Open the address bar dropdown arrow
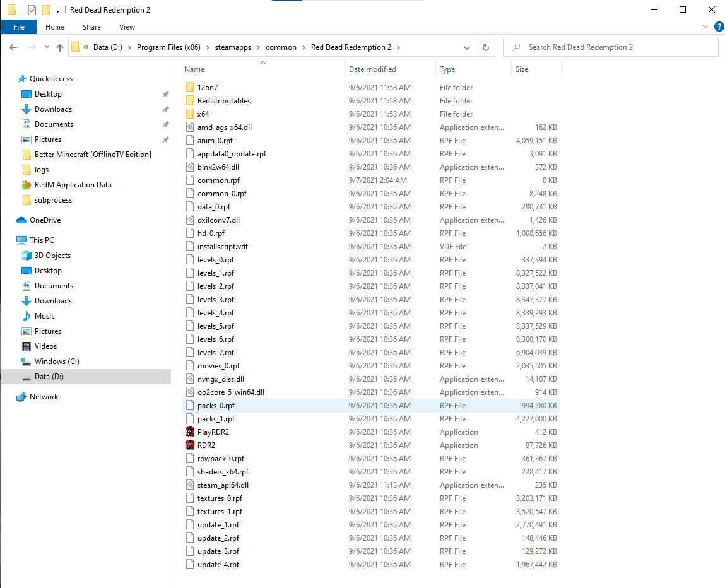 click(x=467, y=47)
